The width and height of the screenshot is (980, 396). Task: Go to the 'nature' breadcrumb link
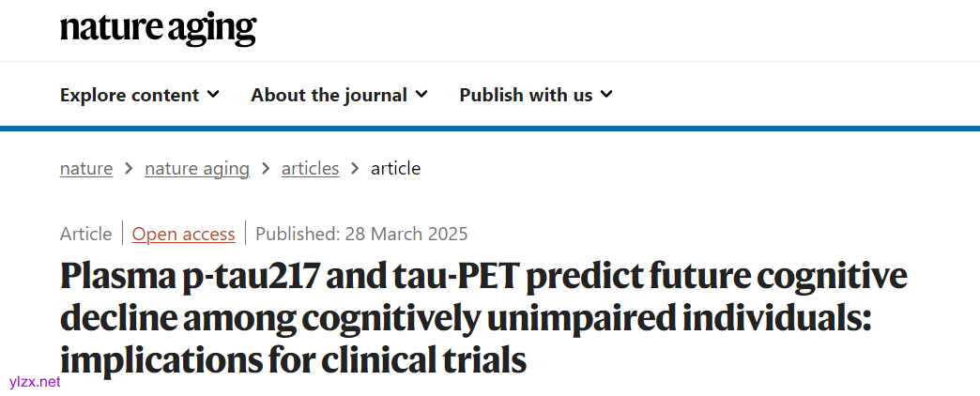point(86,169)
